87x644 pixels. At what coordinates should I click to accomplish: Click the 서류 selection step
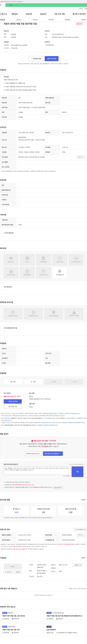[13, 382]
